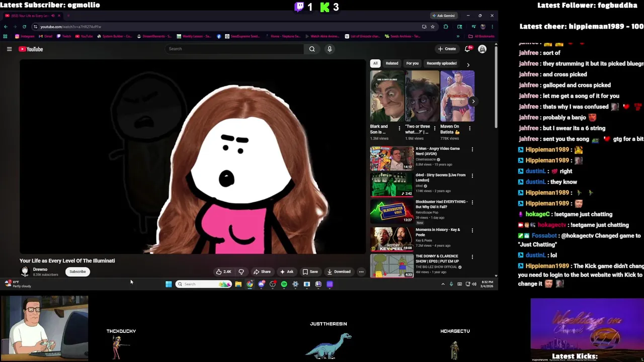Open options for the X-Men AVGN video

472,149
